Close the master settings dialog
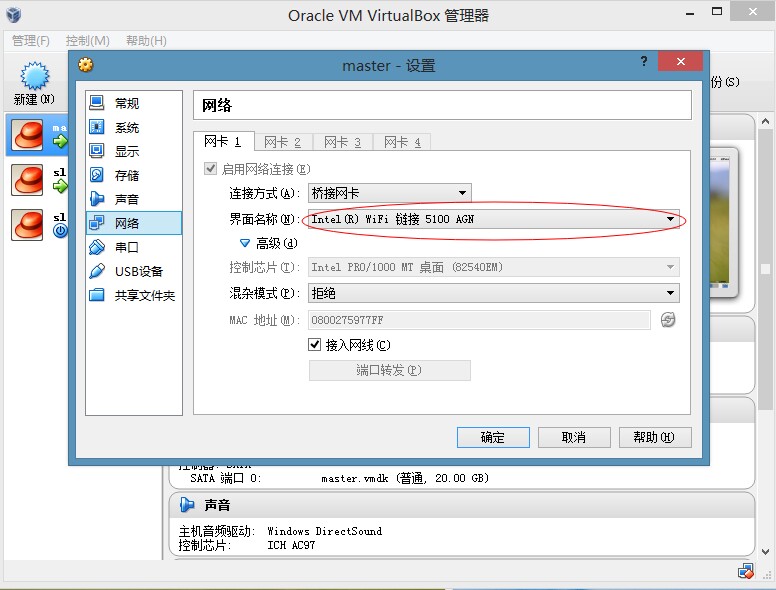This screenshot has height=590, width=776. pyautogui.click(x=680, y=61)
